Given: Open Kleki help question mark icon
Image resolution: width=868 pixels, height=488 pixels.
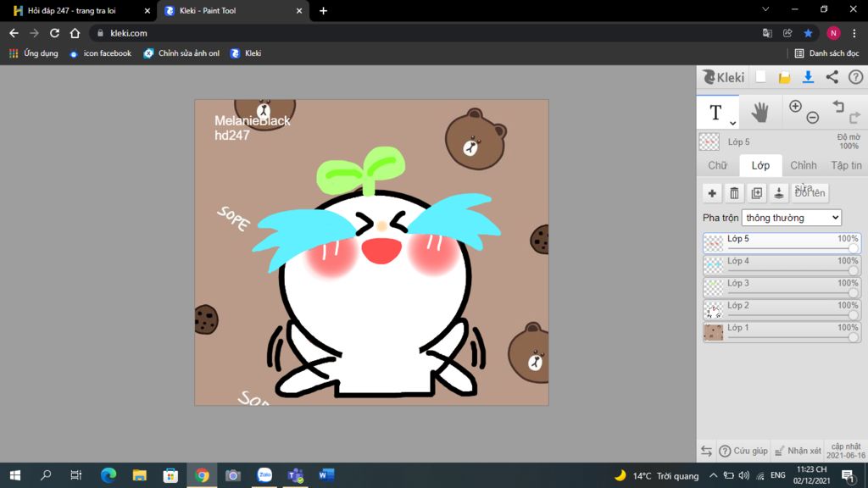Looking at the screenshot, I should [856, 77].
